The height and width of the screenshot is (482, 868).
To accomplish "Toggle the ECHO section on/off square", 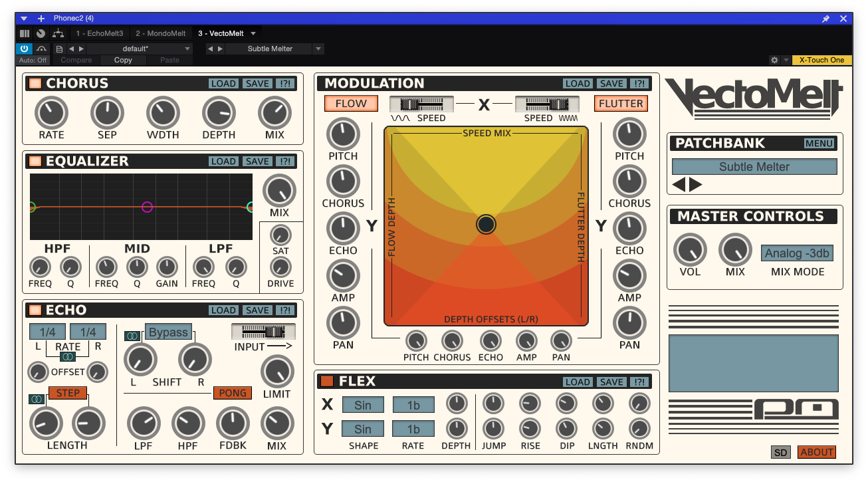I will (x=35, y=310).
